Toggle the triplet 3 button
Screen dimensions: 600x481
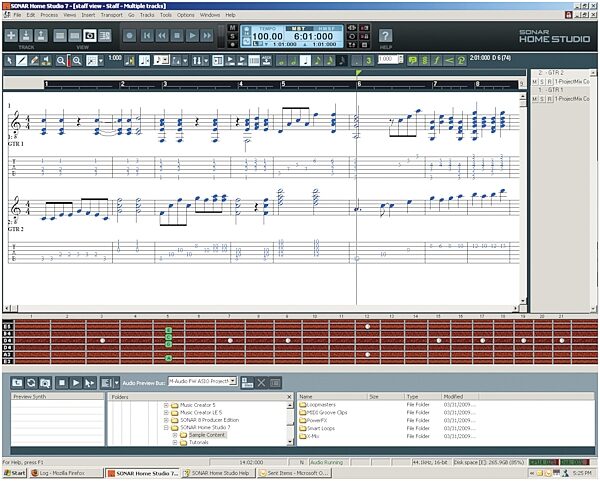point(368,60)
